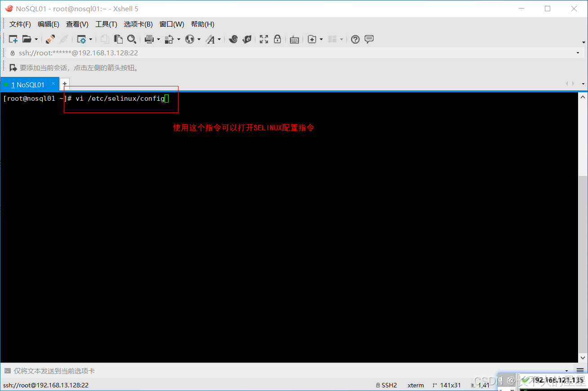Open the compose bar hamburger menu
The width and height of the screenshot is (588, 391).
click(580, 371)
